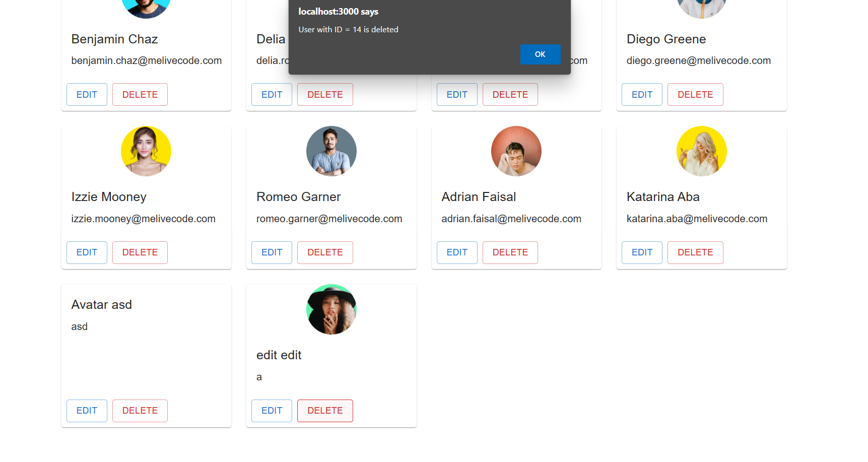Open Izzie Mooney's avatar picture

(x=146, y=151)
